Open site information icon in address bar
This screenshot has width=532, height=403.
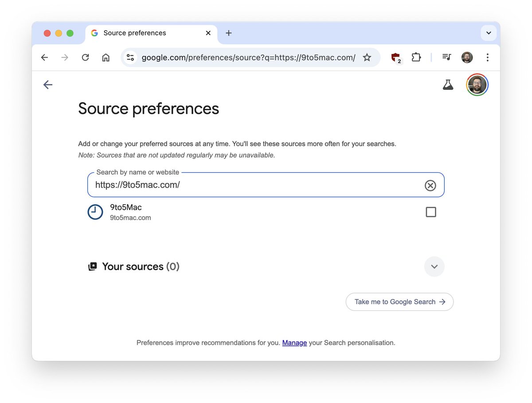click(130, 58)
